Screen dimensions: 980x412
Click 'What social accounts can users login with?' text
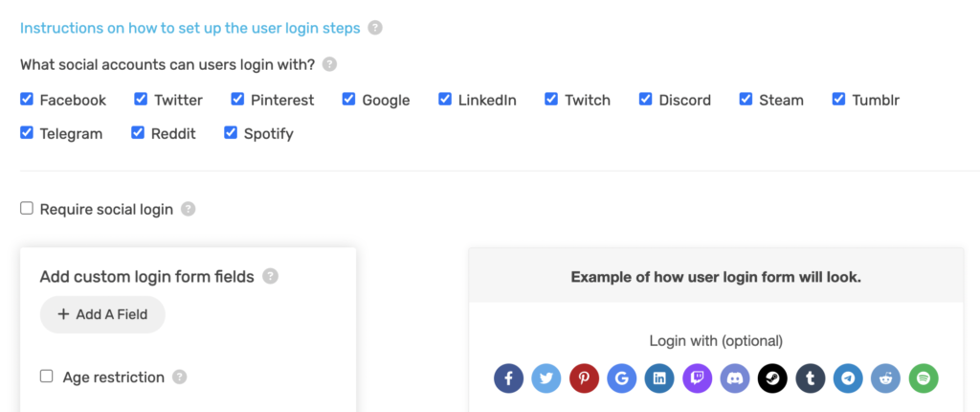coord(167,64)
